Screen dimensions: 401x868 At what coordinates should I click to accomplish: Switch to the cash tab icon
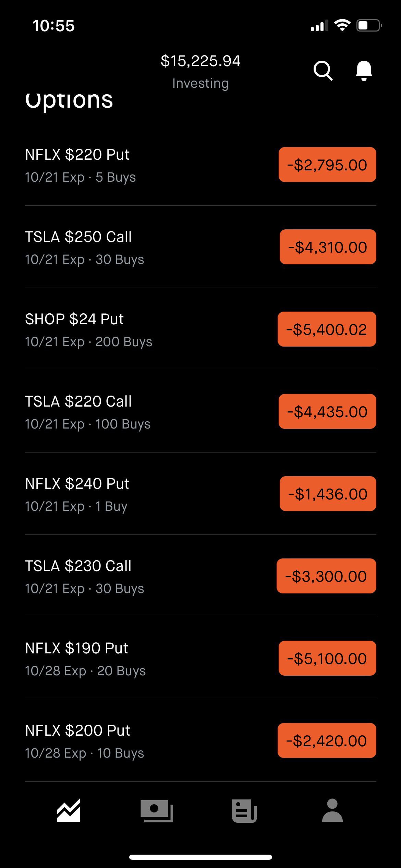[x=157, y=810]
